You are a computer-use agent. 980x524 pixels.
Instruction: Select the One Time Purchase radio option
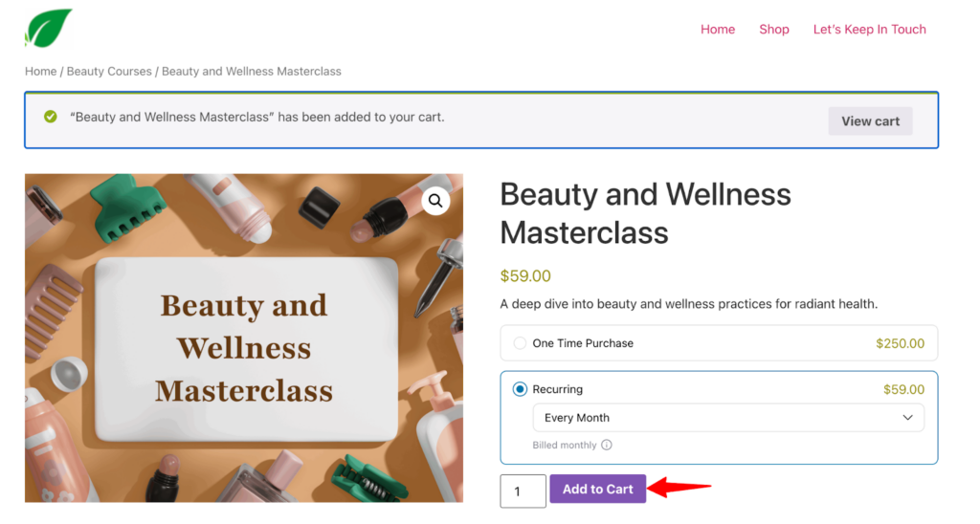[x=520, y=343]
